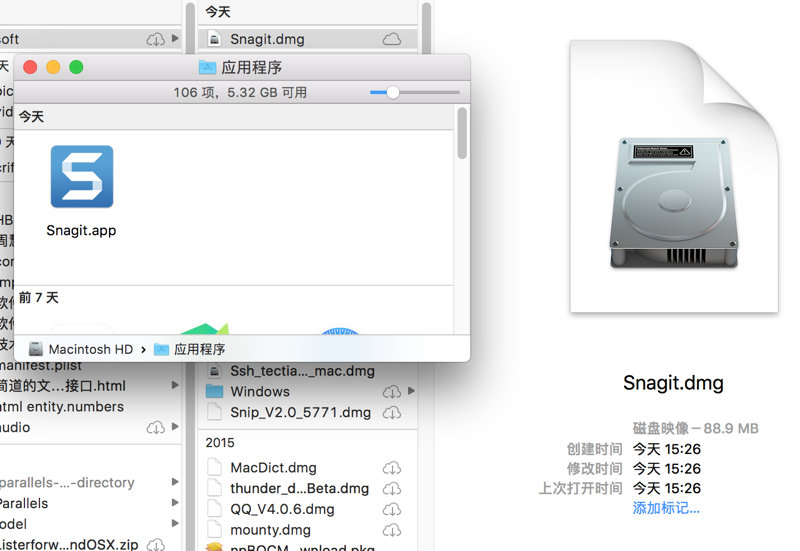Screen dimensions: 800x551
Task: Click cloud download icon on soft folder row
Action: coord(156,39)
